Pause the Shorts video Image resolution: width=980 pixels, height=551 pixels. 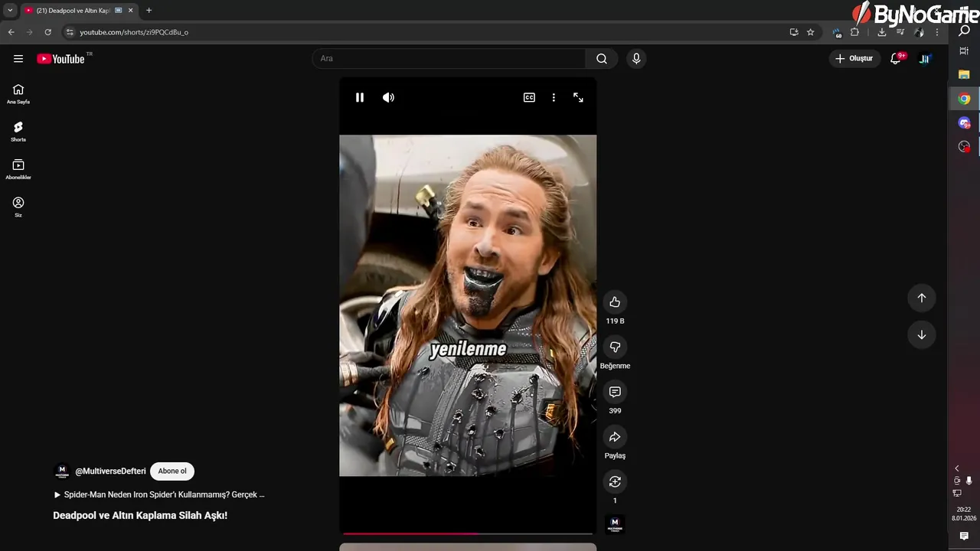click(360, 97)
